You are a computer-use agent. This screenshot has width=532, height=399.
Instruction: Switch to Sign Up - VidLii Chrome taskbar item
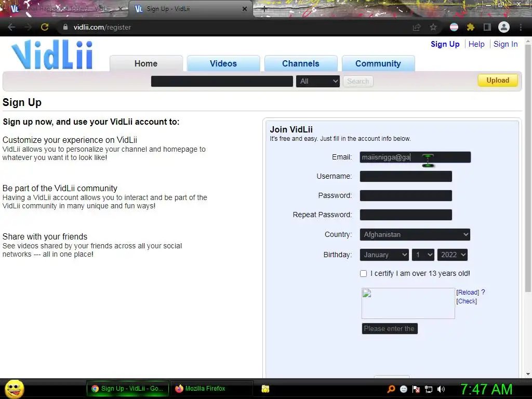click(x=128, y=389)
